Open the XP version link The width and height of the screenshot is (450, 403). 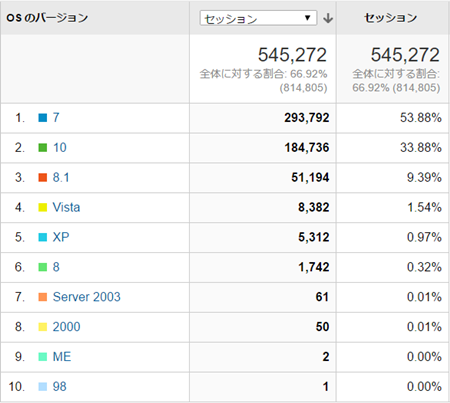(61, 237)
